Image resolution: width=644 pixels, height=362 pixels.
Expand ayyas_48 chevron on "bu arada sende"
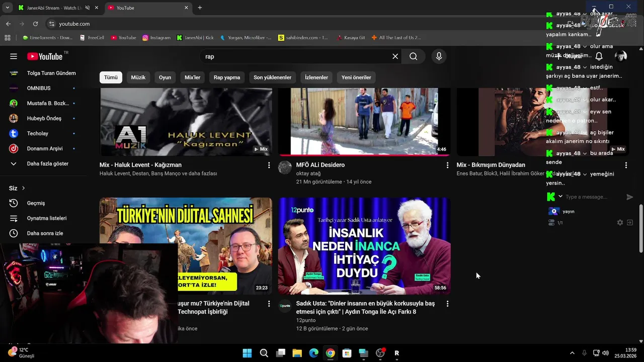tap(585, 153)
